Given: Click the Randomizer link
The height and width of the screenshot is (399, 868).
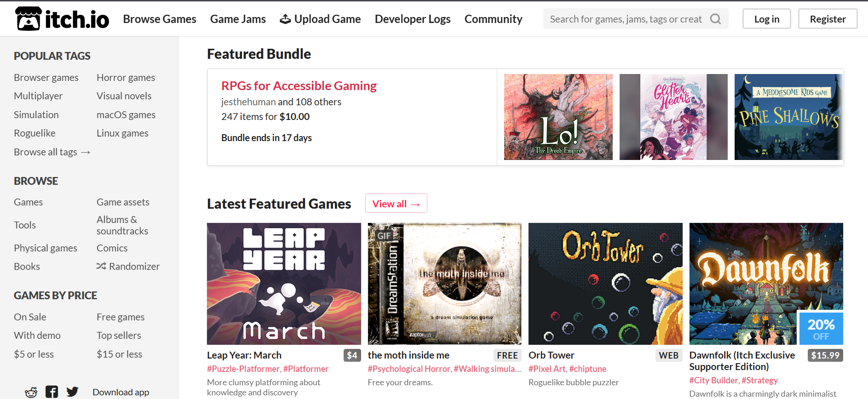Looking at the screenshot, I should tap(128, 267).
